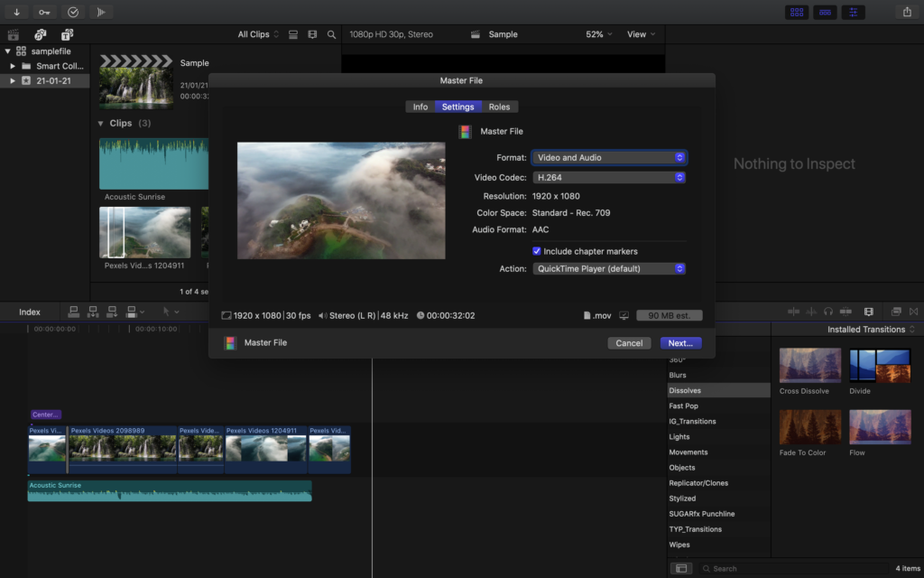This screenshot has height=578, width=924.
Task: Toggle snapping in the timeline toolbar
Action: (913, 311)
